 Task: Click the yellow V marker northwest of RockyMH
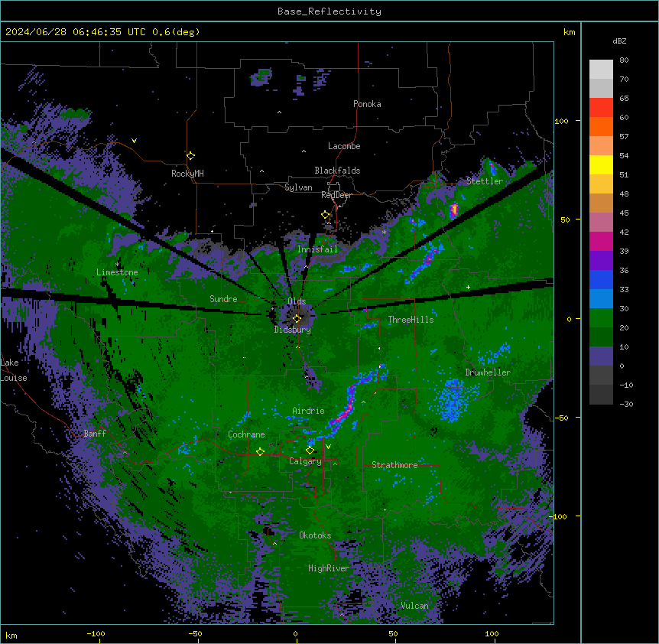(134, 141)
